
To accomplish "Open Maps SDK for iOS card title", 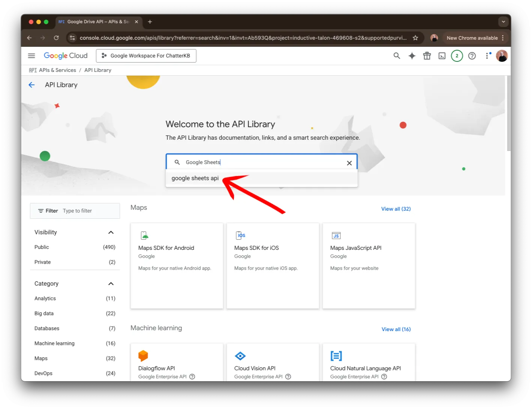I will (x=256, y=248).
